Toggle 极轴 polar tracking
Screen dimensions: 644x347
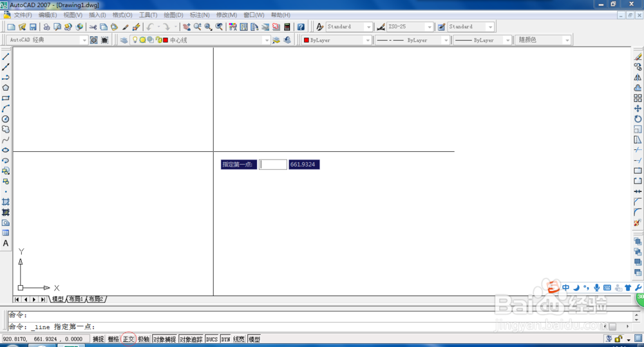pyautogui.click(x=144, y=339)
